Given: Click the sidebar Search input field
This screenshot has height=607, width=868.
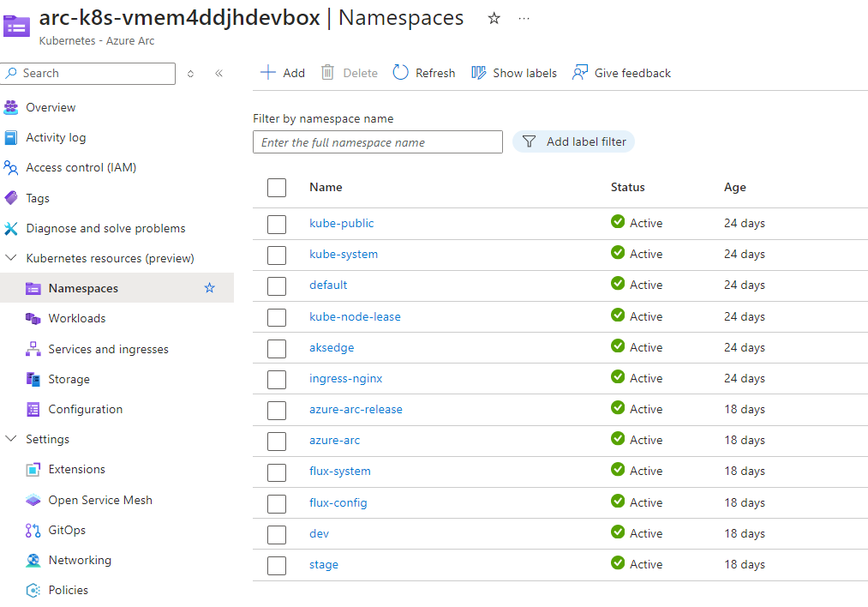Looking at the screenshot, I should (88, 73).
